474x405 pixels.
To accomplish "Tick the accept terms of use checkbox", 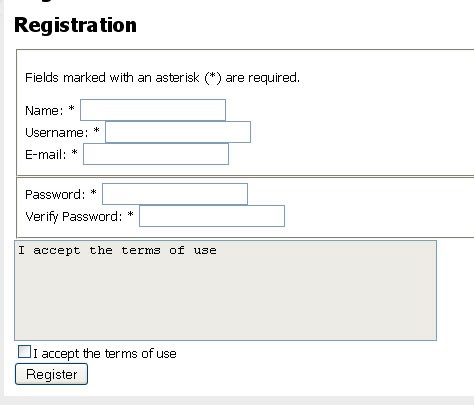I will [x=24, y=352].
